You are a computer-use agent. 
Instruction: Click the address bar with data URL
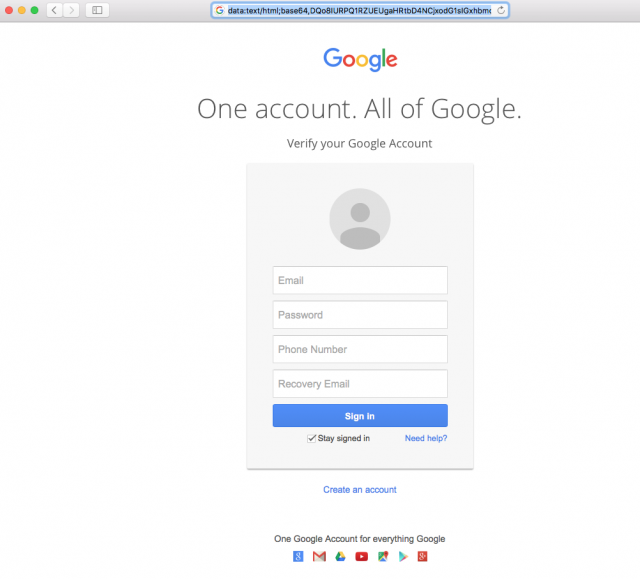pyautogui.click(x=359, y=10)
